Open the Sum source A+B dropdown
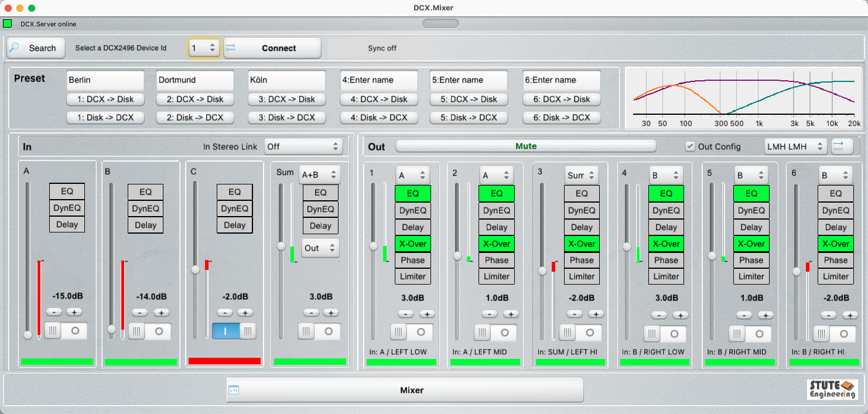This screenshot has height=414, width=868. pos(319,174)
